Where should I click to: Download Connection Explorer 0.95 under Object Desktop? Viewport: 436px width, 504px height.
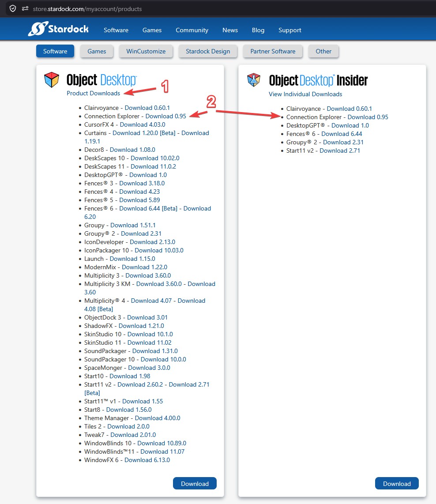tap(165, 116)
